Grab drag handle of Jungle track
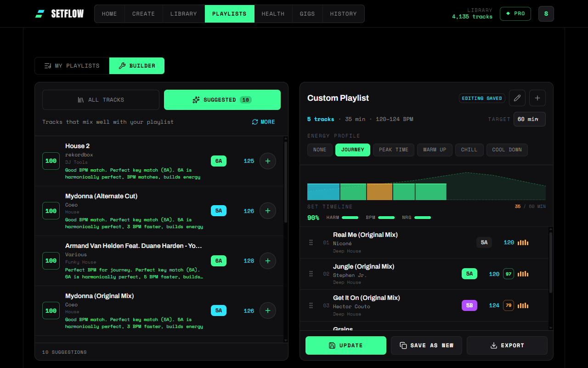The height and width of the screenshot is (368, 588). click(x=311, y=274)
